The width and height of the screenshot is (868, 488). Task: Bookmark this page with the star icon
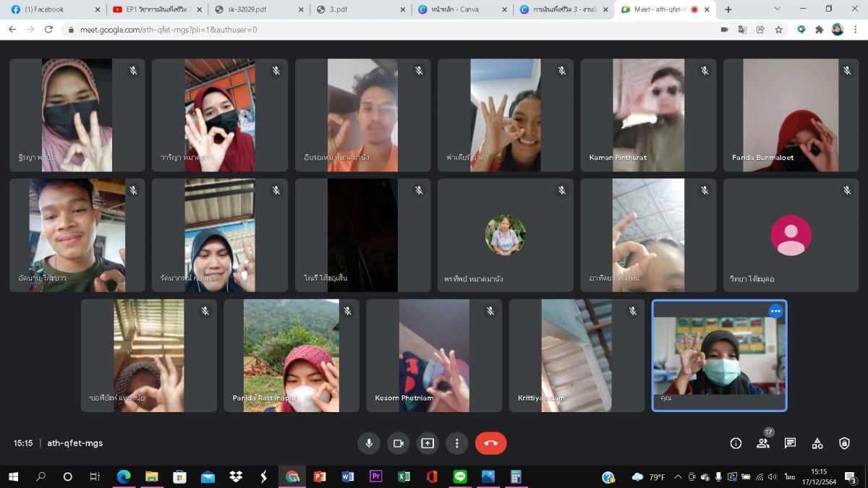tap(778, 30)
